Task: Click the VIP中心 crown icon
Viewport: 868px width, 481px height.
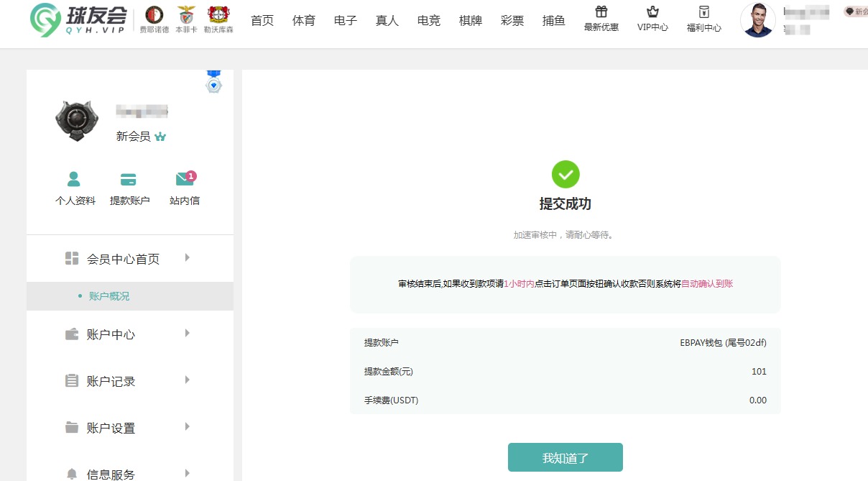Action: (x=652, y=12)
